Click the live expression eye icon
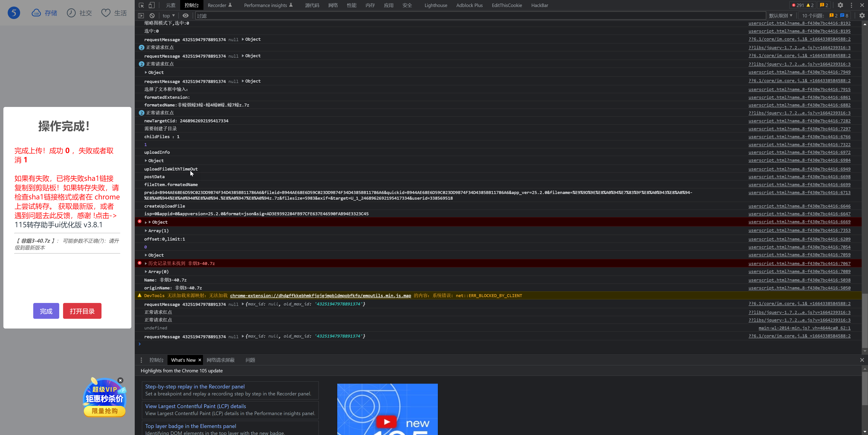Image resolution: width=868 pixels, height=435 pixels. click(x=185, y=16)
